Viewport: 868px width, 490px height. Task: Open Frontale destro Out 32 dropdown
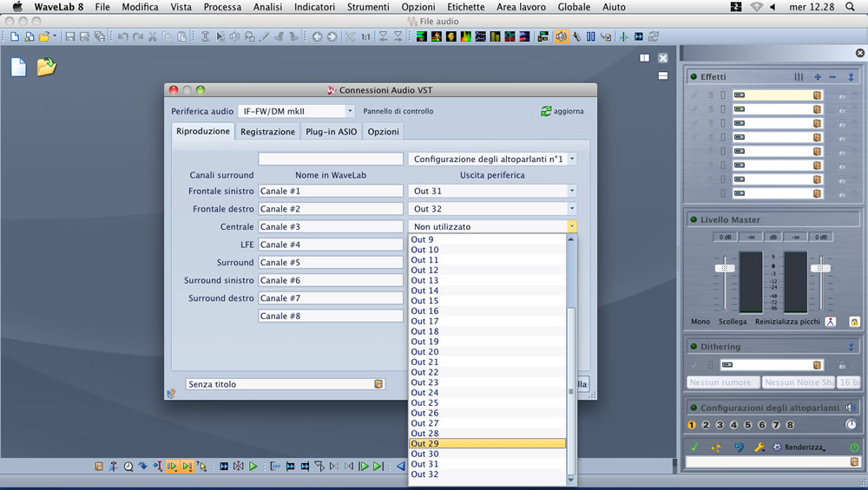pyautogui.click(x=493, y=208)
